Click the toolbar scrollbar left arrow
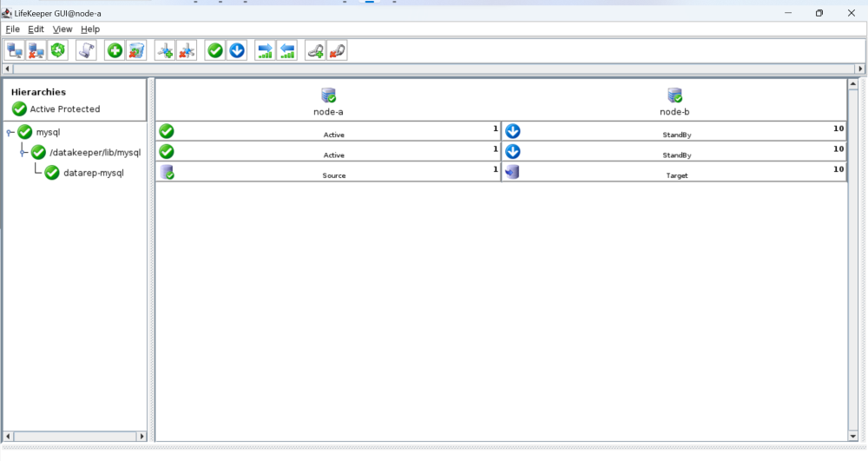This screenshot has width=868, height=461. (x=7, y=69)
